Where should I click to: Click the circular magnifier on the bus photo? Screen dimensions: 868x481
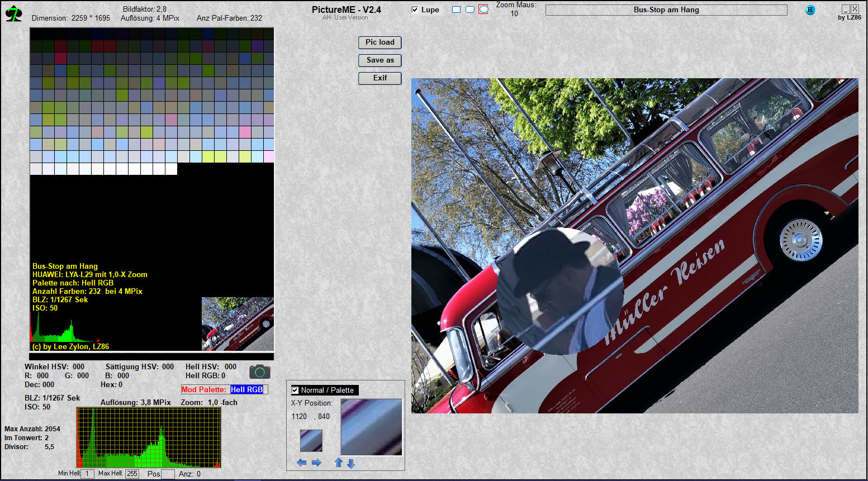559,292
